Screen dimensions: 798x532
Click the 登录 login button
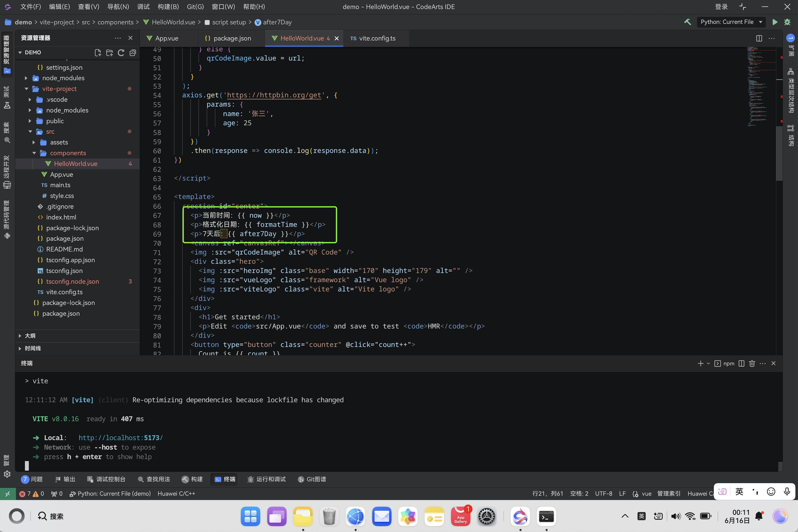(721, 7)
